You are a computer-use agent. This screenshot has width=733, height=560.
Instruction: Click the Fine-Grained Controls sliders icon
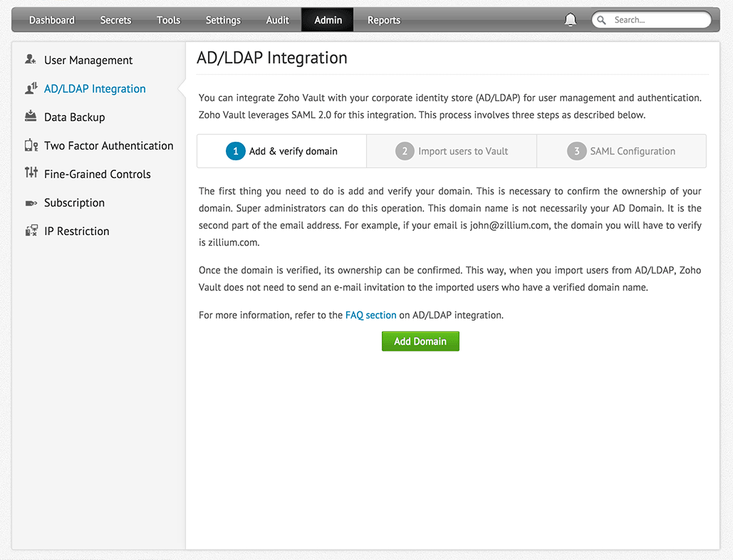click(x=31, y=173)
